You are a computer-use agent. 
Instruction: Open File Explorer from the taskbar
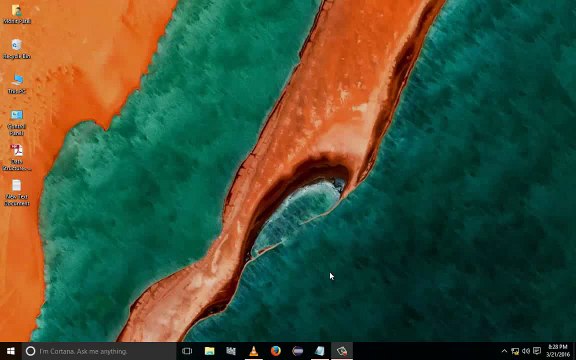point(209,351)
